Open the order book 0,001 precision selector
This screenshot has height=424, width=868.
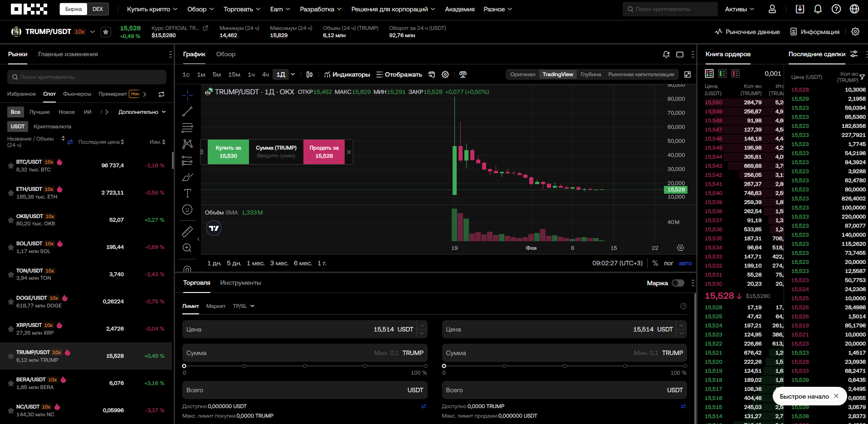(x=773, y=73)
